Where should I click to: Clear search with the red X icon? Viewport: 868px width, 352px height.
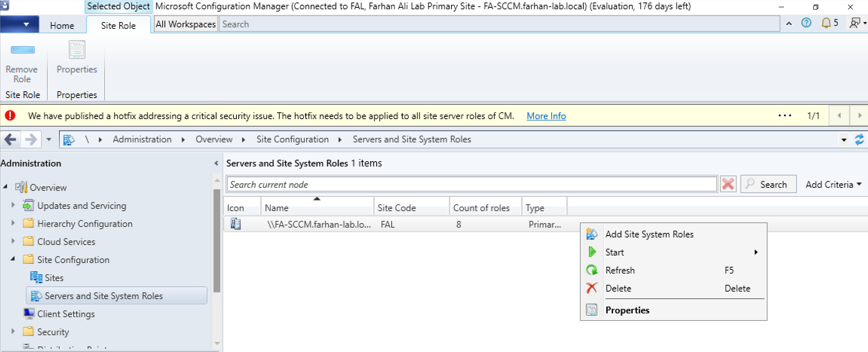point(728,184)
